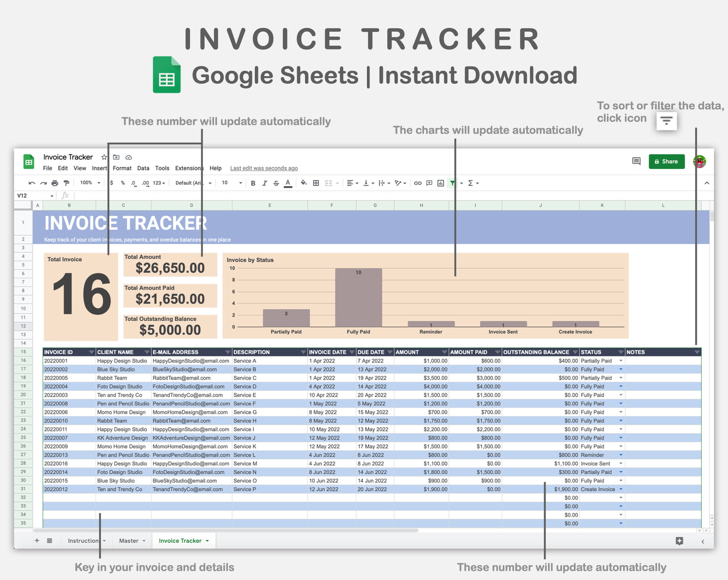Click the Undo icon in toolbar

pos(32,183)
